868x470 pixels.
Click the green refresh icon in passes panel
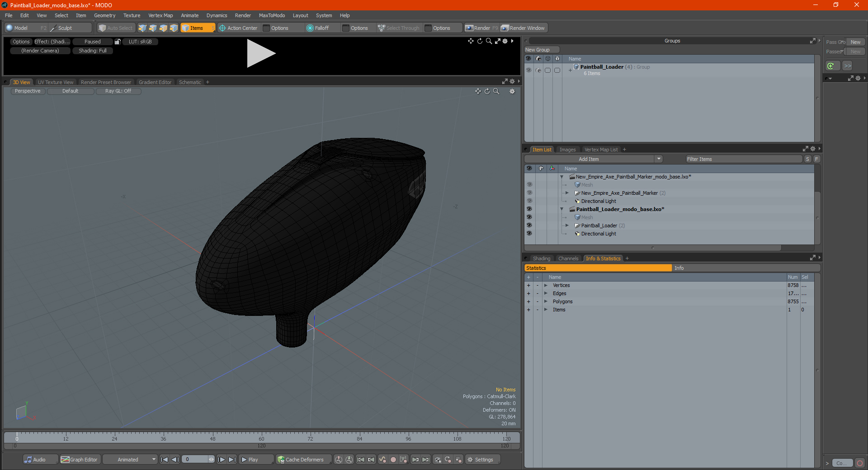click(831, 66)
